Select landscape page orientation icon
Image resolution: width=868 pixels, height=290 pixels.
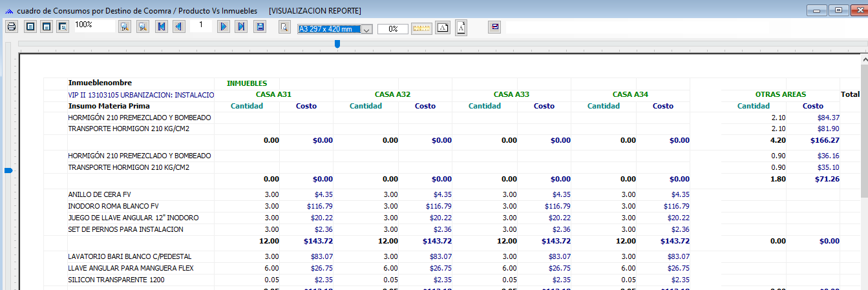click(442, 28)
